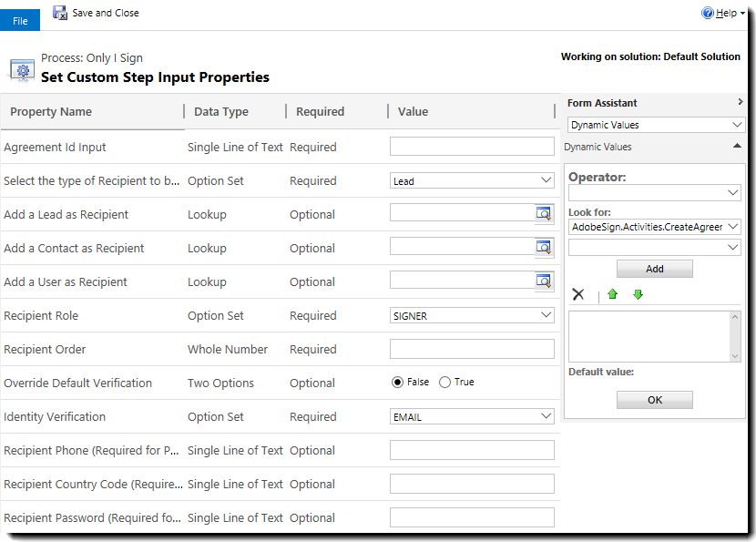This screenshot has height=542, width=756.
Task: Click the delete X icon in Form Assistant
Action: click(x=577, y=293)
